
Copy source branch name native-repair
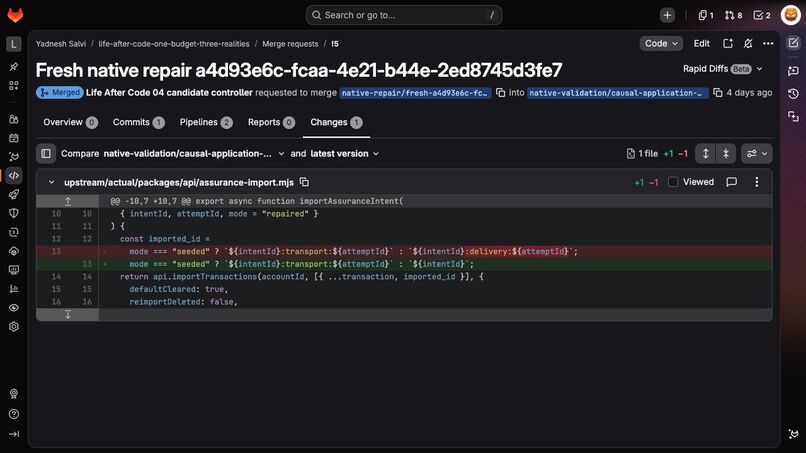click(500, 93)
